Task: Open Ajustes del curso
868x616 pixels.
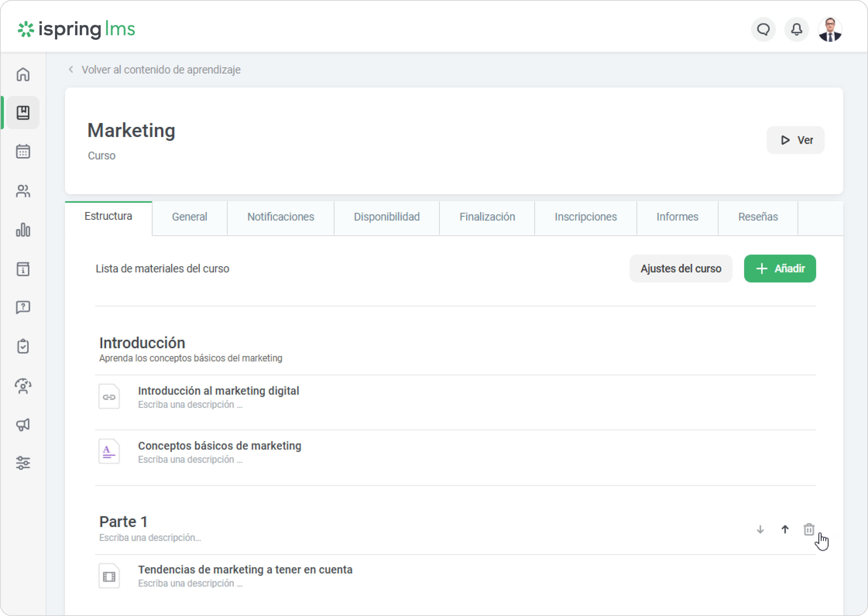Action: tap(680, 269)
